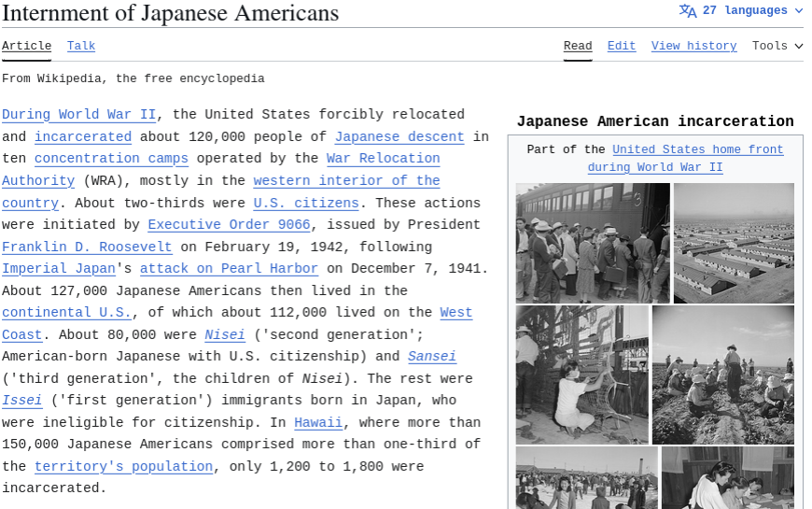Open War Relocation Authority link
Viewport: 812px width, 509px height.
click(x=383, y=158)
